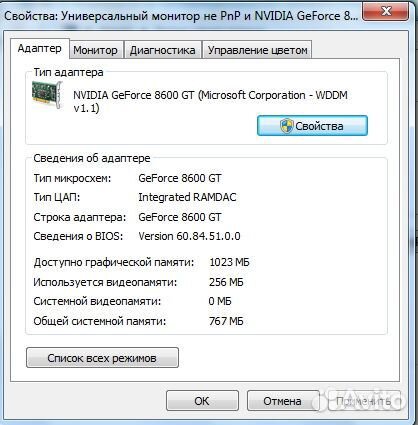Switch to the Адаптер tab
418x425 pixels.
(x=40, y=49)
